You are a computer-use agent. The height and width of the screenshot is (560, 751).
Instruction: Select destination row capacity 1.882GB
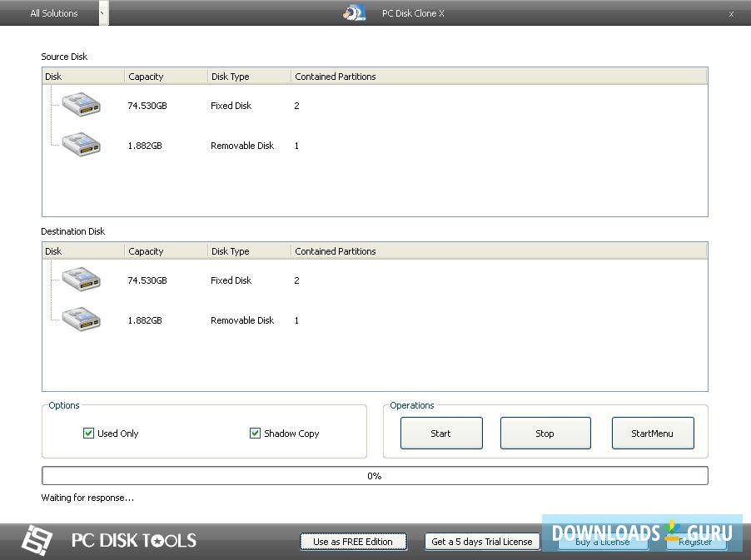point(145,320)
